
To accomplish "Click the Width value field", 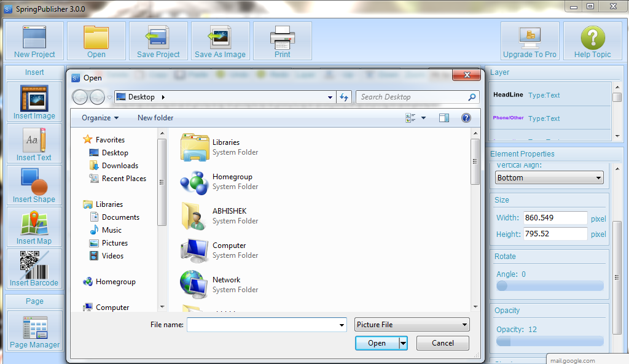I will [x=555, y=218].
